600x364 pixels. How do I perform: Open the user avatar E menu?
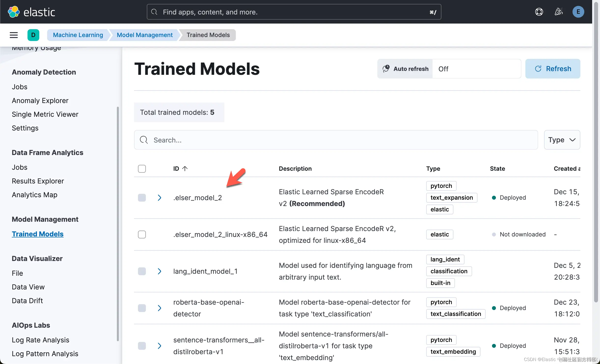coord(578,12)
